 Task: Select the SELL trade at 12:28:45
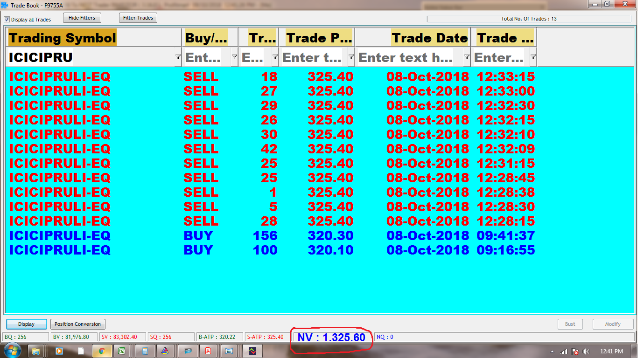click(x=272, y=178)
